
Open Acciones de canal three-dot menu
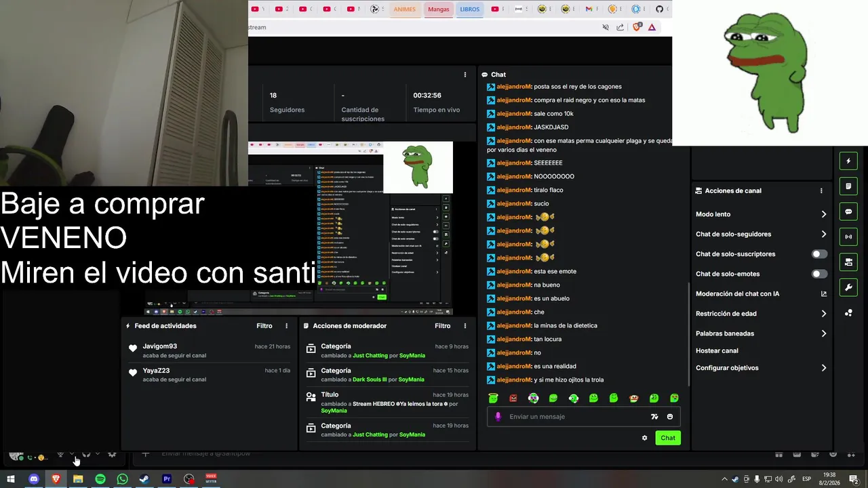821,191
